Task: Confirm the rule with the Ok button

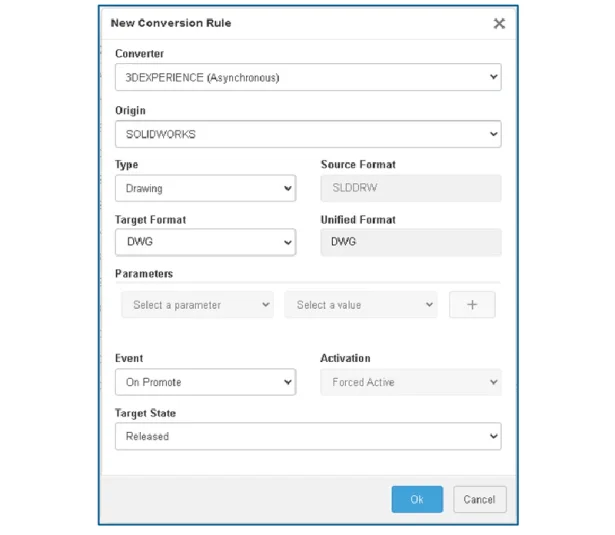Action: click(x=418, y=499)
